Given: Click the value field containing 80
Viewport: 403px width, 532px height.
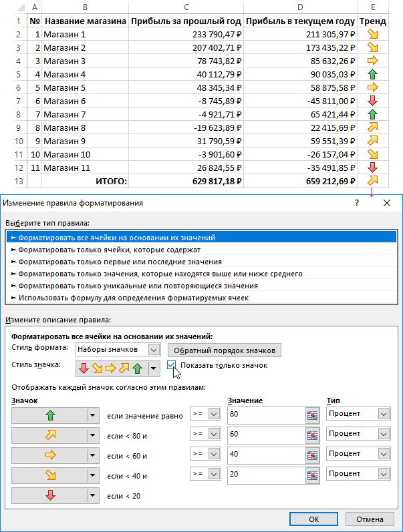Looking at the screenshot, I should coord(265,415).
